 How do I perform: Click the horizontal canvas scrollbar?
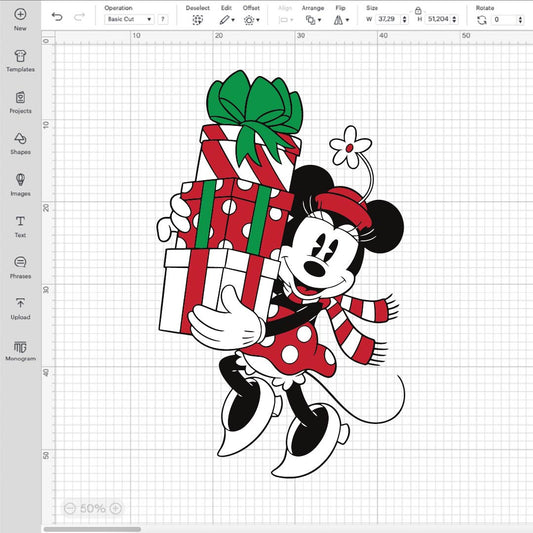click(92, 529)
